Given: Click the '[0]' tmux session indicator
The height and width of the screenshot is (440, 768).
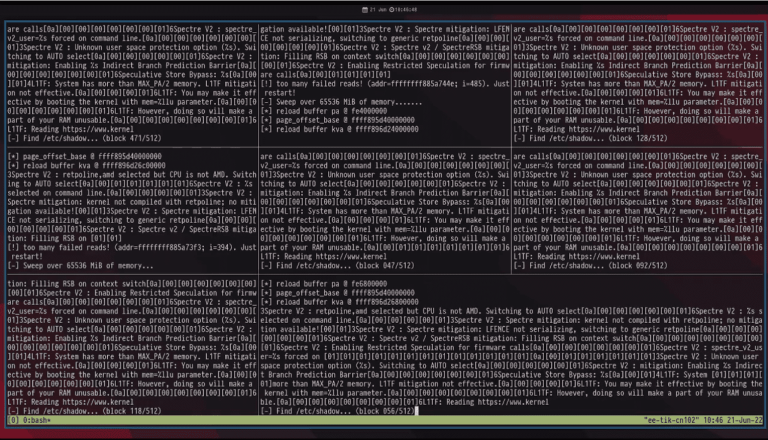Looking at the screenshot, I should (13, 420).
